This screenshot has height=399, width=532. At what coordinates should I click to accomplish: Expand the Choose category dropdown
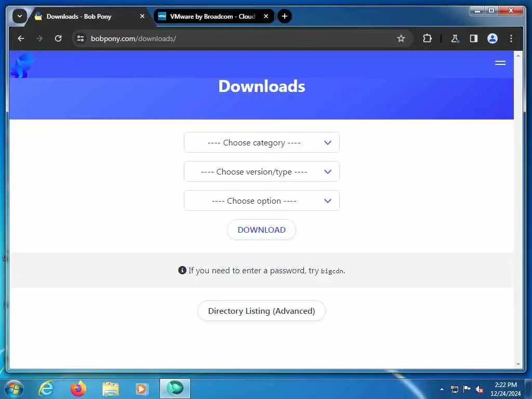262,142
